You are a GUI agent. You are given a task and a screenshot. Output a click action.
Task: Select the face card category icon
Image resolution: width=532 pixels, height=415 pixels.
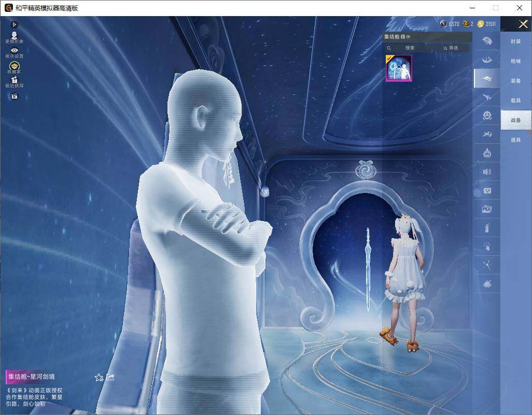point(487,191)
